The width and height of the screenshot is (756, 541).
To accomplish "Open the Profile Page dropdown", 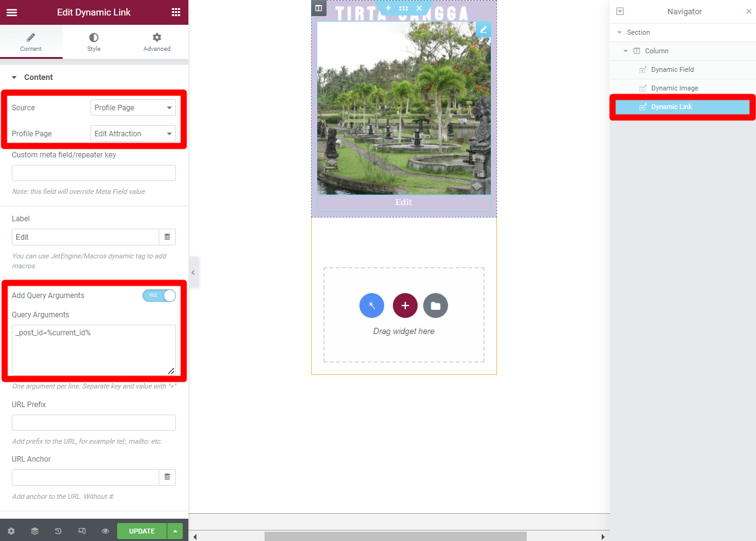I will click(x=133, y=134).
